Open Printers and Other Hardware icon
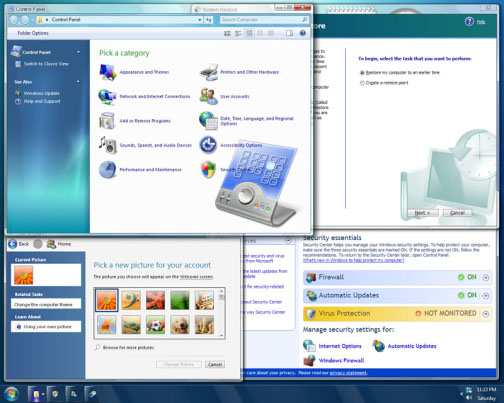Screen dimensions: 504x403 209,72
